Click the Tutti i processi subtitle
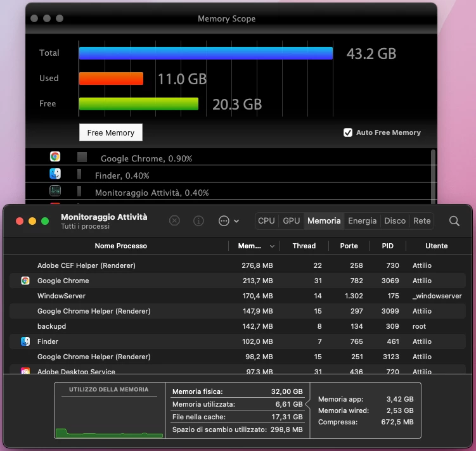 [x=85, y=226]
